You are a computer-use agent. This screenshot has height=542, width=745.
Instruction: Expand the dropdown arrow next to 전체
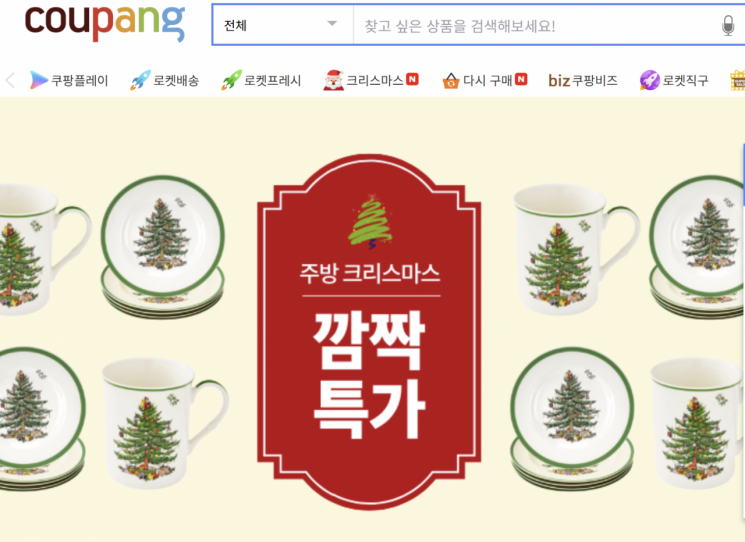point(332,24)
